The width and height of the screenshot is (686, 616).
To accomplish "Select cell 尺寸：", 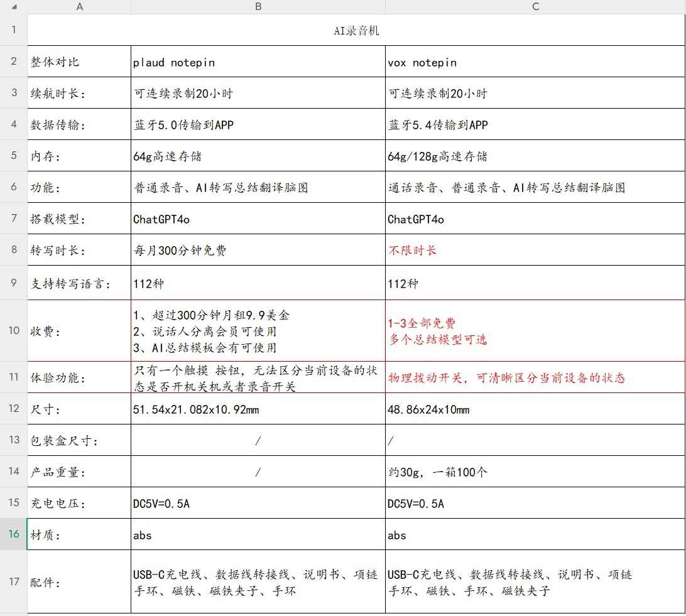I will click(79, 408).
